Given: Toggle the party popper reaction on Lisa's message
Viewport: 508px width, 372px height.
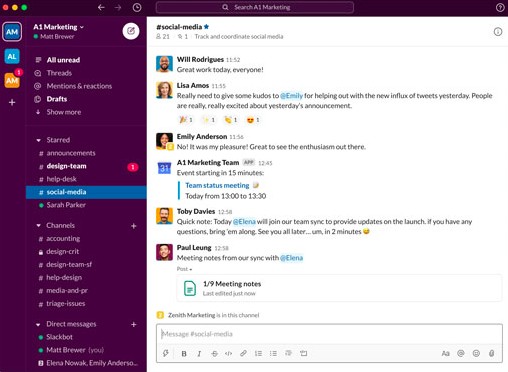Looking at the screenshot, I should tap(186, 120).
